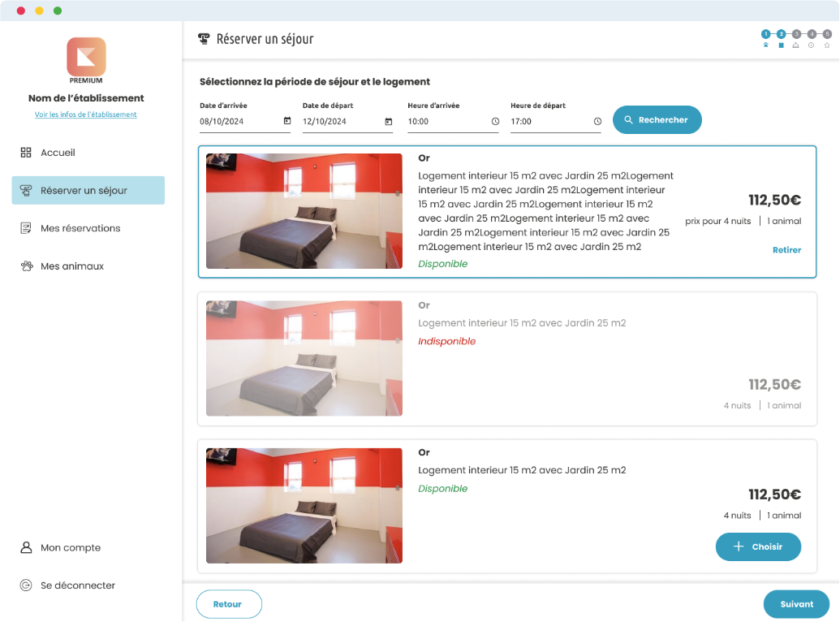This screenshot has width=840, height=622.
Task: Click the Suivant button
Action: (x=797, y=604)
